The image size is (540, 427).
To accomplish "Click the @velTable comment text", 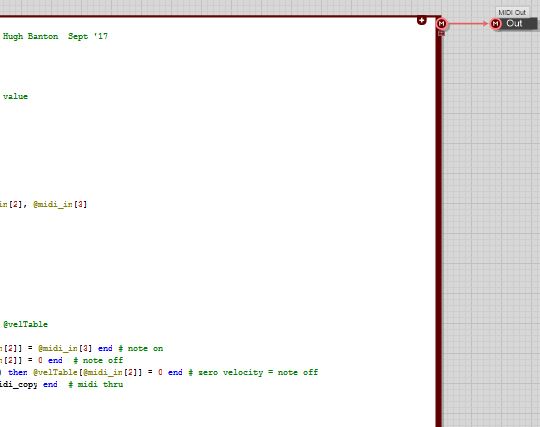I will click(x=25, y=324).
